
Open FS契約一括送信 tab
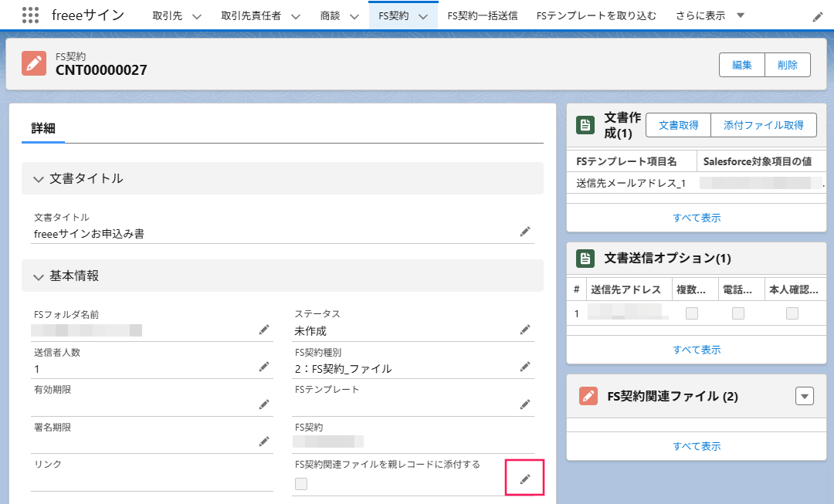pyautogui.click(x=483, y=16)
